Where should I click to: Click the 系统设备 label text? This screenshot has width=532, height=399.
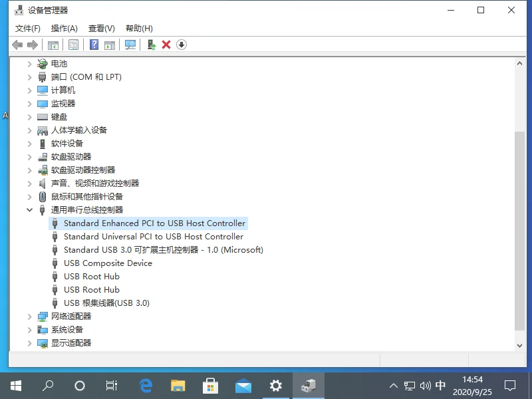click(67, 330)
